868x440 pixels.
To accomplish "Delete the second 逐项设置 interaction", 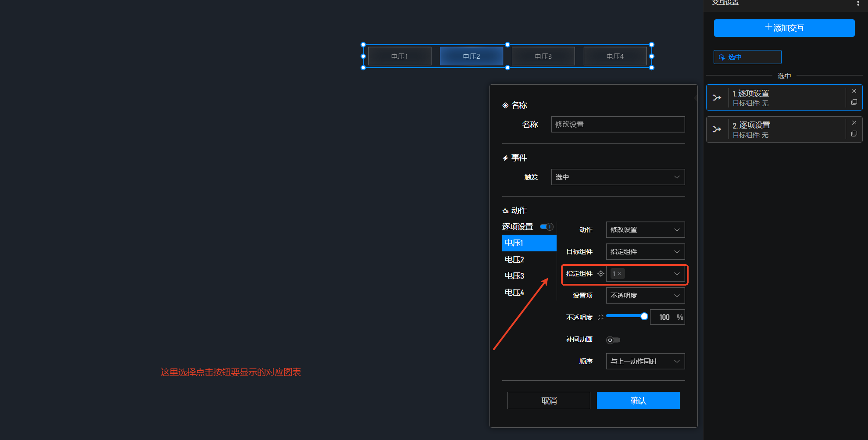I will pos(854,123).
